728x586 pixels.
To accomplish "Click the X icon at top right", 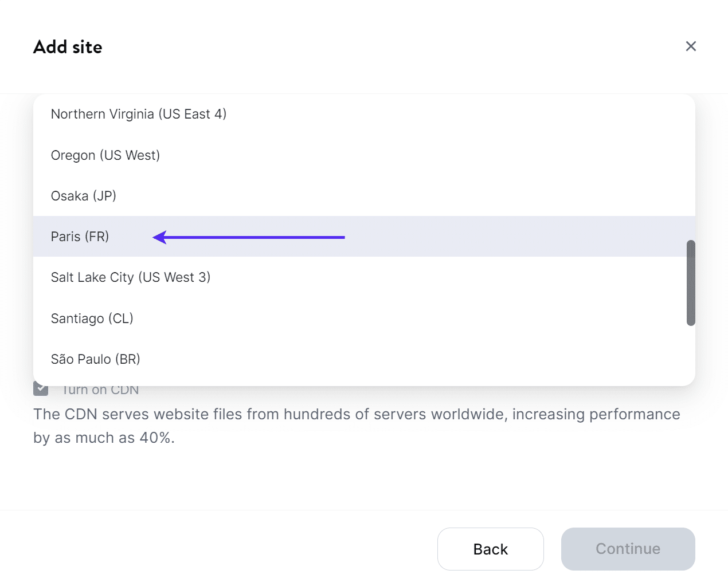I will [691, 46].
